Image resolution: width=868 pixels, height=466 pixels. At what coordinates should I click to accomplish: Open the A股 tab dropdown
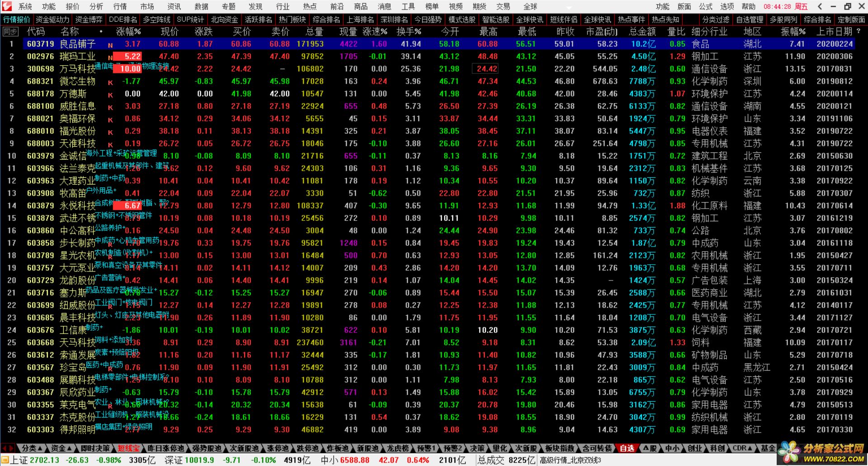click(650, 448)
